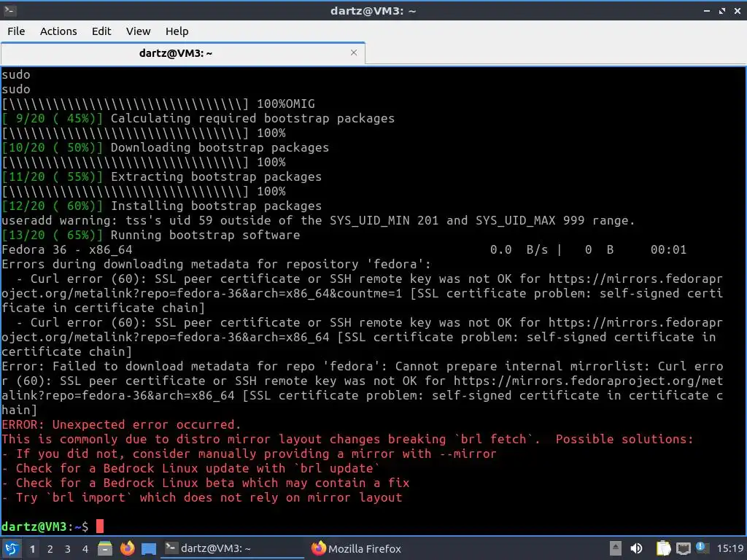The width and height of the screenshot is (747, 560).
Task: Click the 'consider manually providing a mirror' line
Action: (249, 454)
